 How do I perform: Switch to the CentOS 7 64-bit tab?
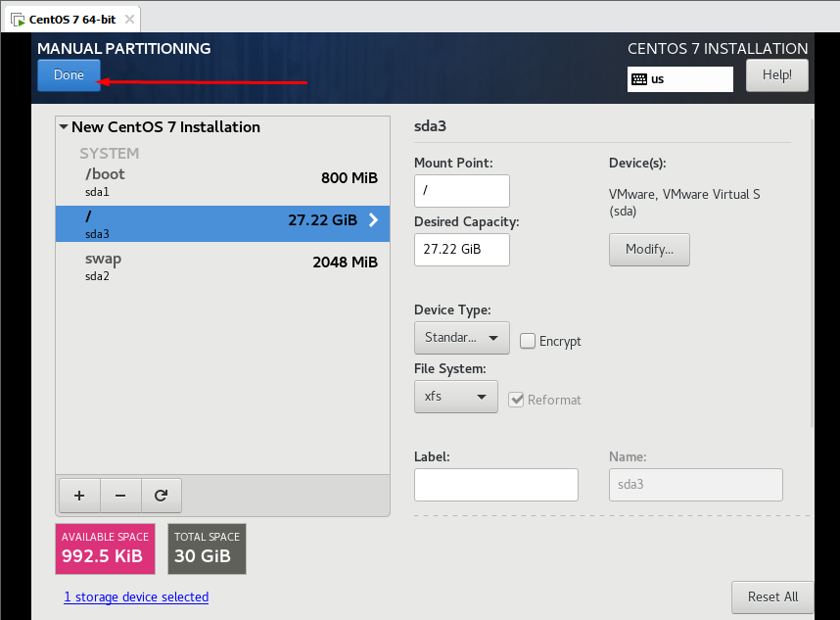pyautogui.click(x=72, y=20)
